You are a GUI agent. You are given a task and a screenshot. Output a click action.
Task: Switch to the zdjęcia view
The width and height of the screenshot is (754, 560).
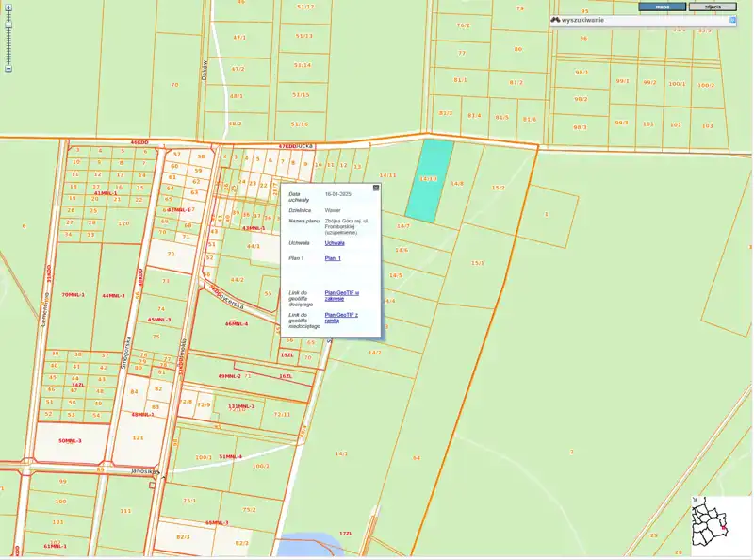click(x=713, y=7)
